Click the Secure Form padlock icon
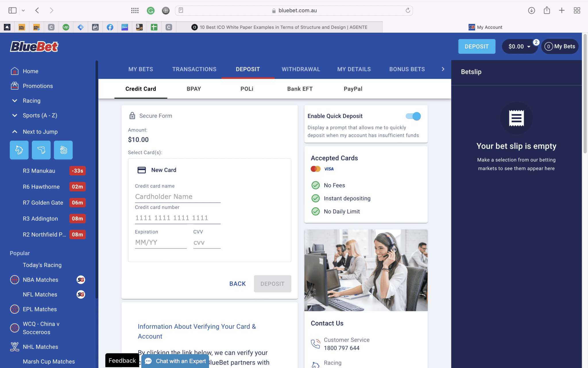The image size is (588, 368). 132,116
